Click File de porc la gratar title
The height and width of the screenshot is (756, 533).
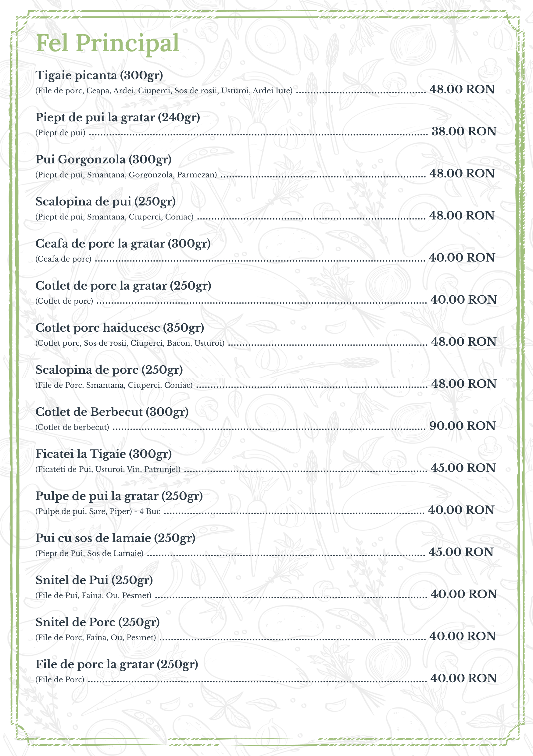[116, 665]
